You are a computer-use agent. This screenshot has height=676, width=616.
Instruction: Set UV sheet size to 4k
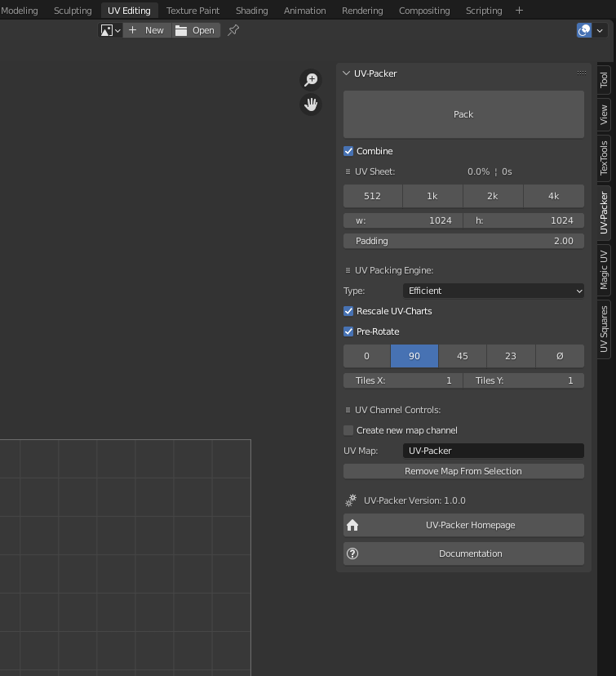tap(554, 196)
